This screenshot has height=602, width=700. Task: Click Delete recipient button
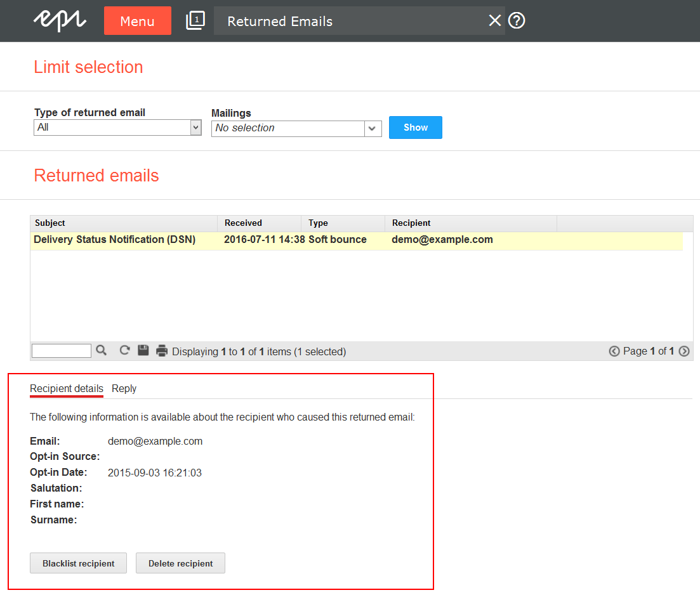pos(180,563)
